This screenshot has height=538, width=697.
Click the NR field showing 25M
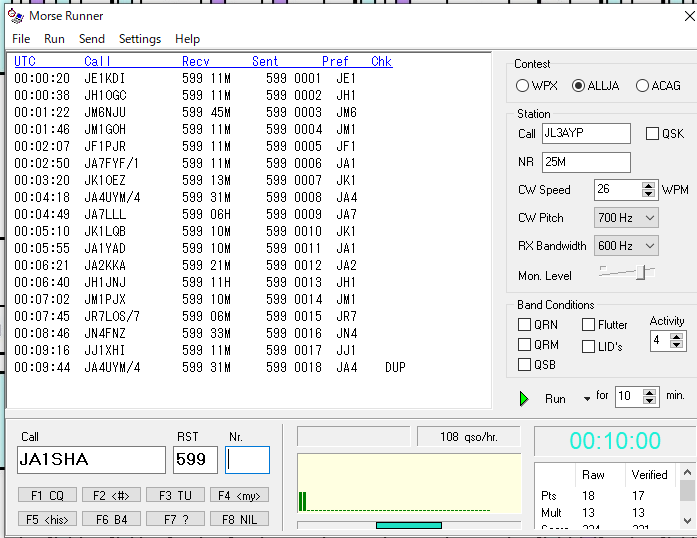tap(586, 162)
